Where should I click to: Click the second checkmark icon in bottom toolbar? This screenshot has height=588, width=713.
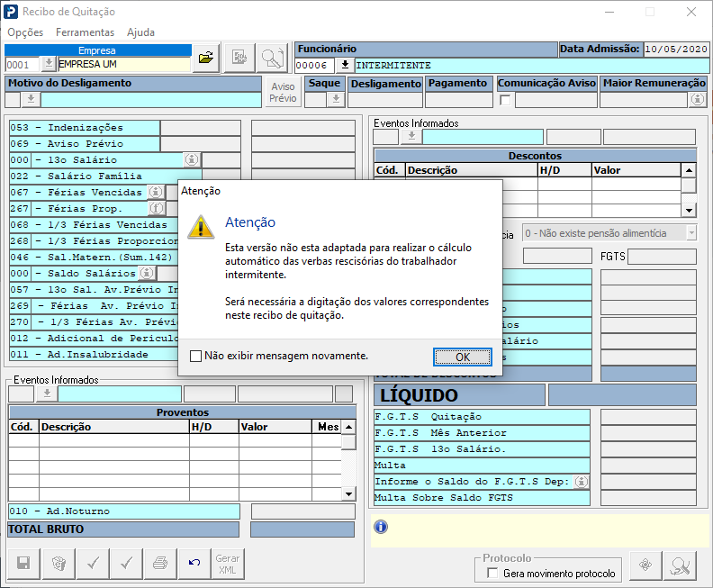click(126, 564)
